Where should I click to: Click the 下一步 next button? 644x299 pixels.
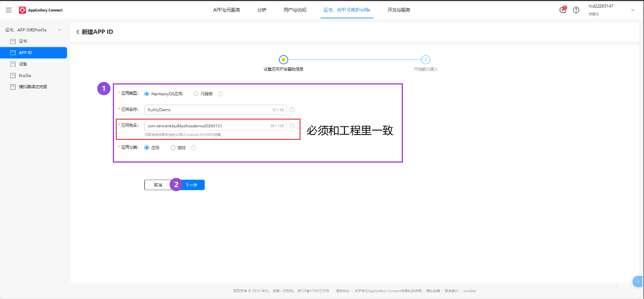[192, 185]
